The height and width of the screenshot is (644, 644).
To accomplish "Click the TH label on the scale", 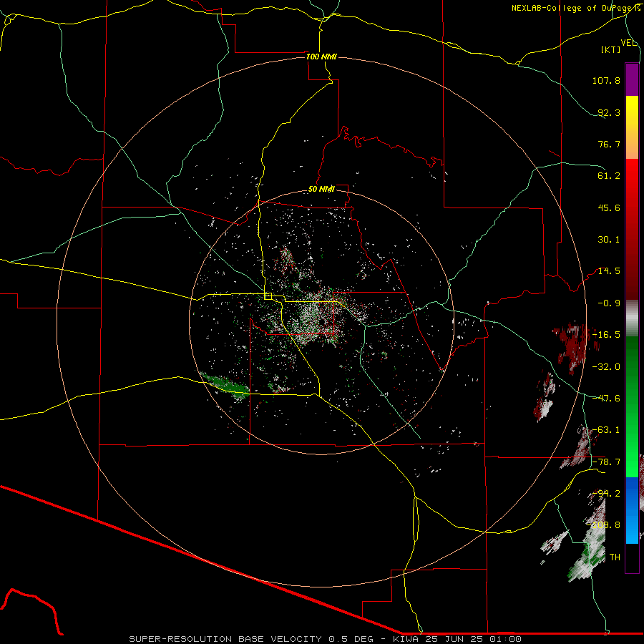I will coord(615,557).
